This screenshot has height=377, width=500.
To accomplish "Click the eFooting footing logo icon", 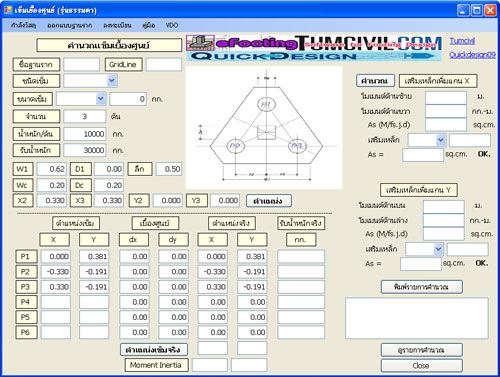I will pyautogui.click(x=200, y=43).
